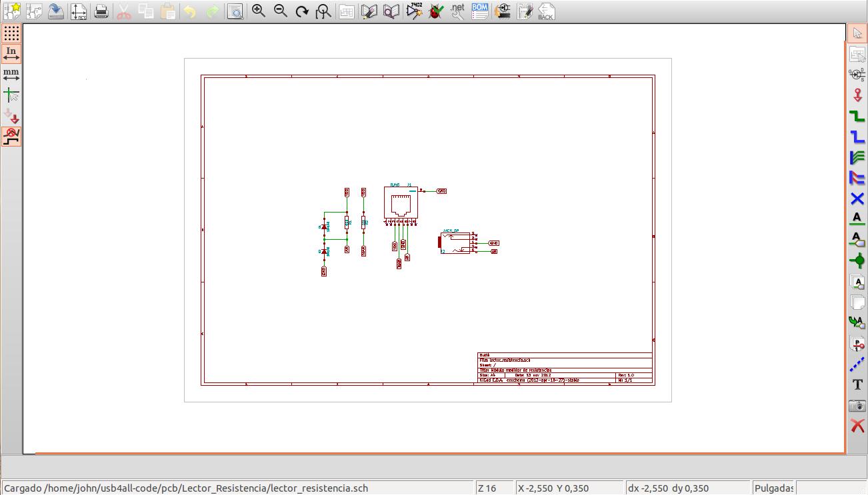Select the Place junction tool
The height and width of the screenshot is (495, 868).
pyautogui.click(x=857, y=260)
